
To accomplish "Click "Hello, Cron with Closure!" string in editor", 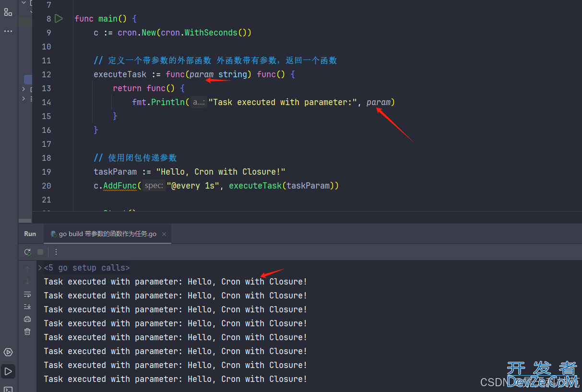I will [221, 172].
